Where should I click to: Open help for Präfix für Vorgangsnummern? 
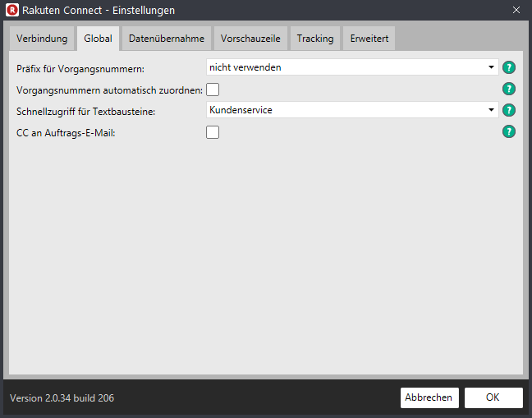pos(508,67)
